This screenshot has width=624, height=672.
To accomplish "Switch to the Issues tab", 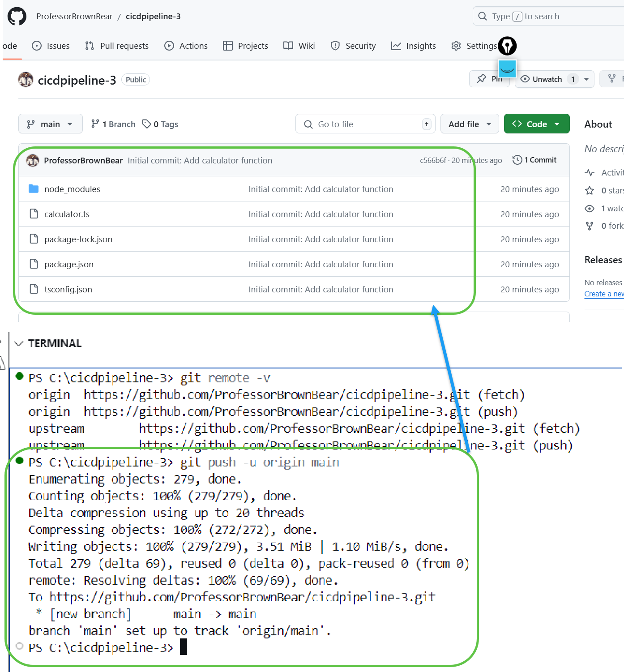I will 51,46.
